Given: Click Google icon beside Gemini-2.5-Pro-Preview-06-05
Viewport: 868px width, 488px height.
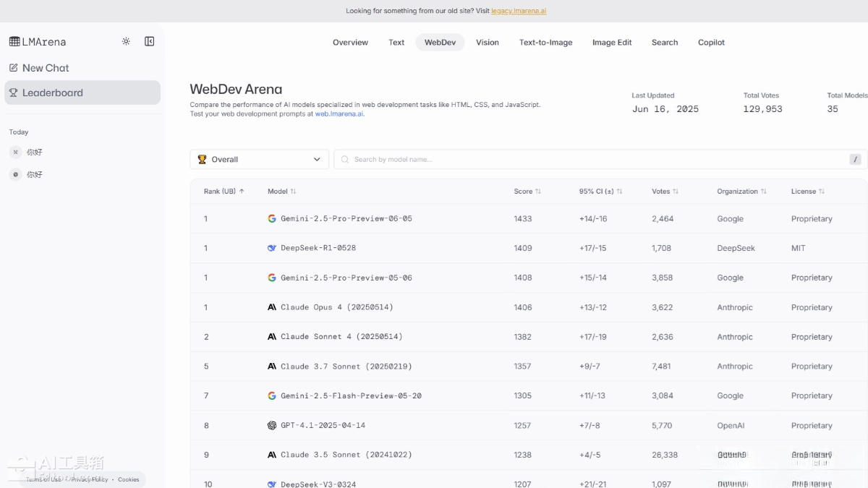Looking at the screenshot, I should point(272,218).
